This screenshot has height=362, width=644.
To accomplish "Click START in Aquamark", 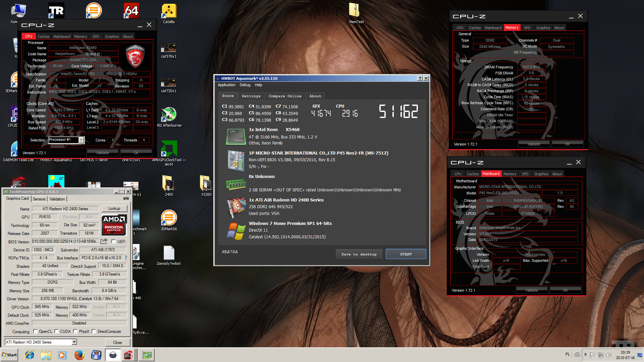I will (406, 254).
